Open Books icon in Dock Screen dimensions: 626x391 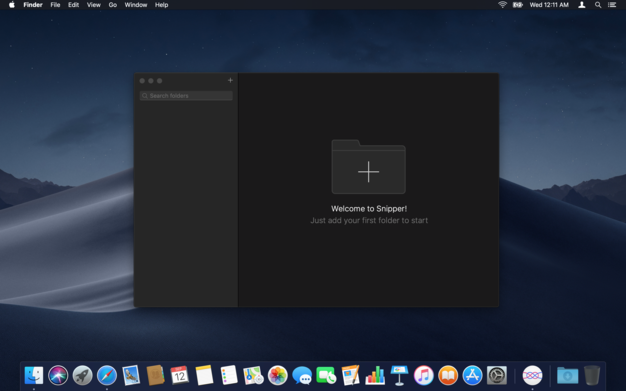coord(448,375)
